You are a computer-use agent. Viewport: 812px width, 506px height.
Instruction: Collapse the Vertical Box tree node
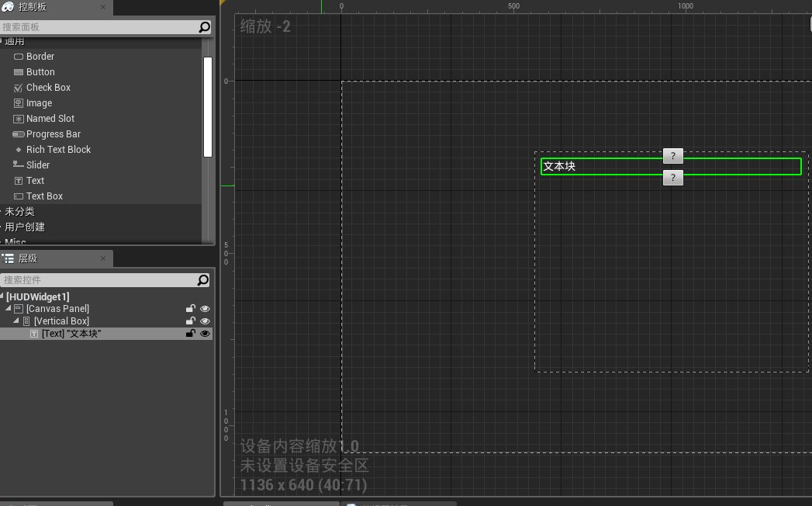point(17,321)
